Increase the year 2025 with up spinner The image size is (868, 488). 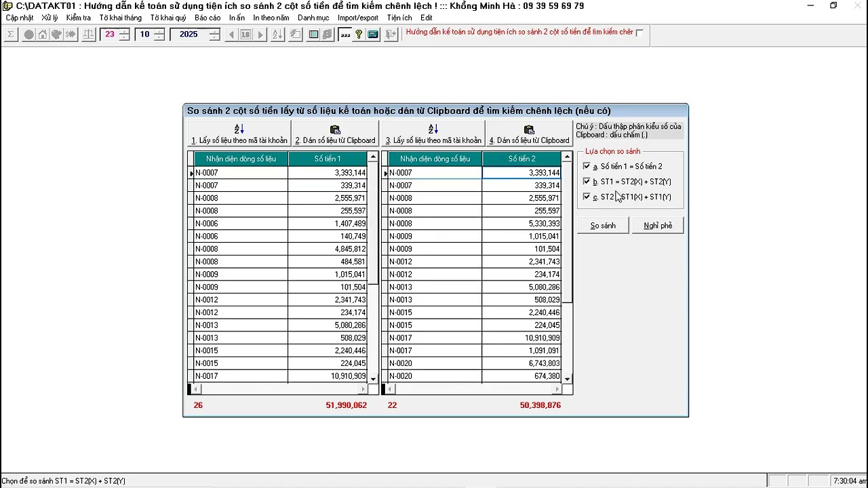tap(215, 31)
